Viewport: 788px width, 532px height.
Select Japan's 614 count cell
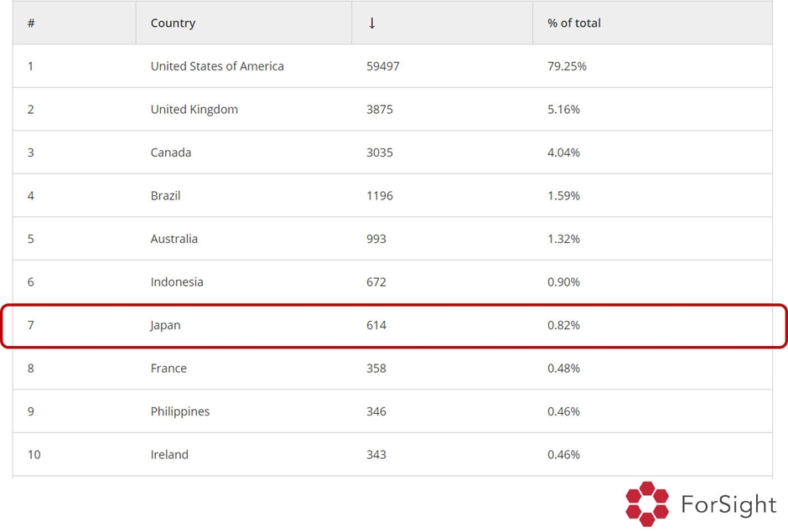[376, 325]
